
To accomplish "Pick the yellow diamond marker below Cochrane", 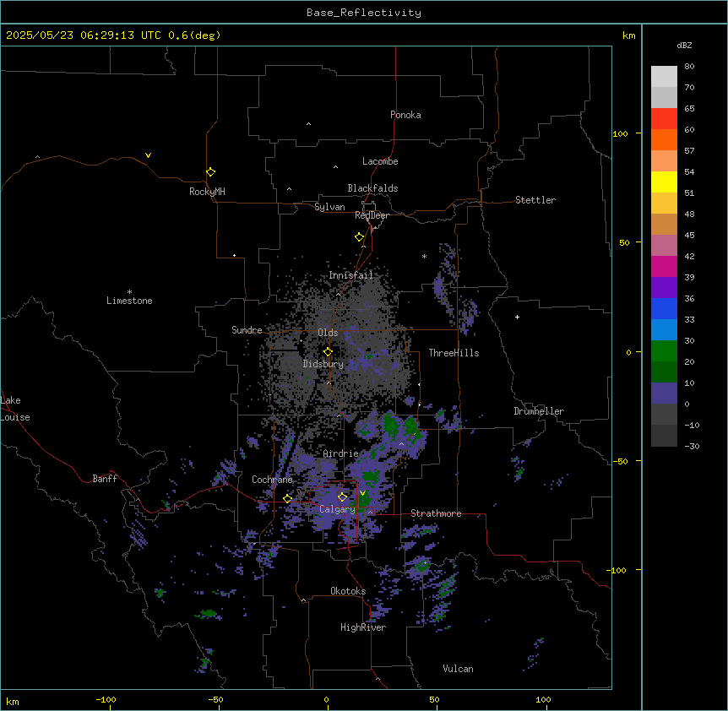I will tap(287, 499).
